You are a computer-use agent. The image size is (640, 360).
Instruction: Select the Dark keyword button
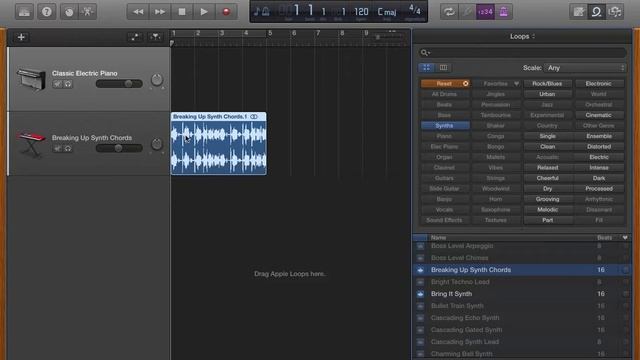pos(599,178)
